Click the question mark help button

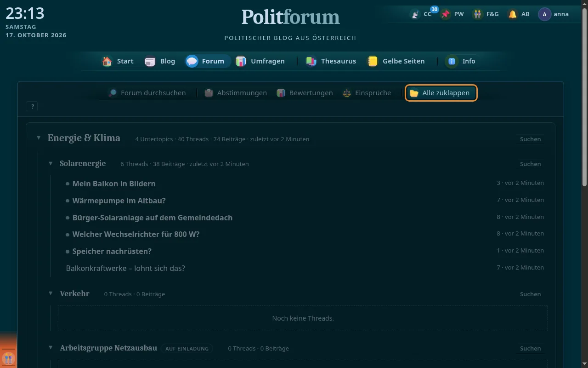coord(32,107)
